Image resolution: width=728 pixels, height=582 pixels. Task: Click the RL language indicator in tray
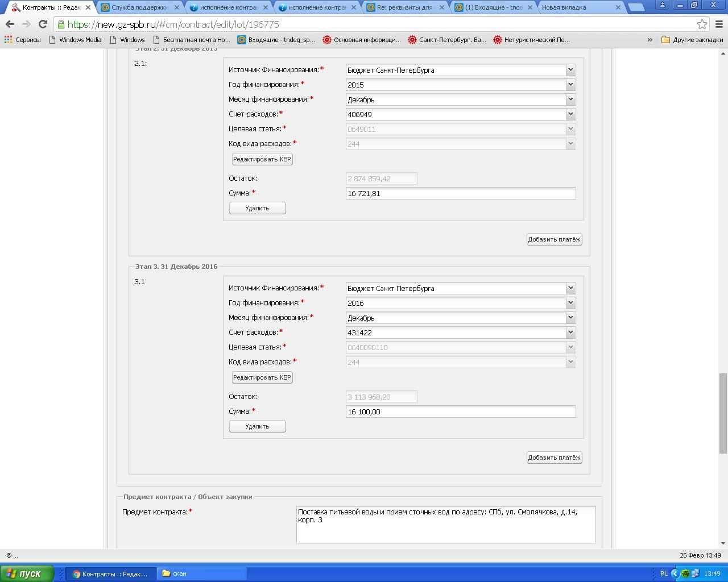[x=664, y=573]
